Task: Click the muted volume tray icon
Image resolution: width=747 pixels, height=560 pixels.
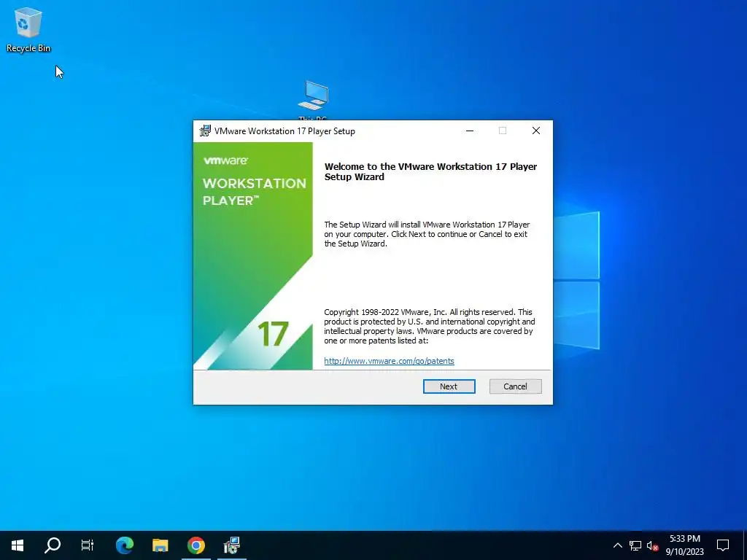Action: 652,545
